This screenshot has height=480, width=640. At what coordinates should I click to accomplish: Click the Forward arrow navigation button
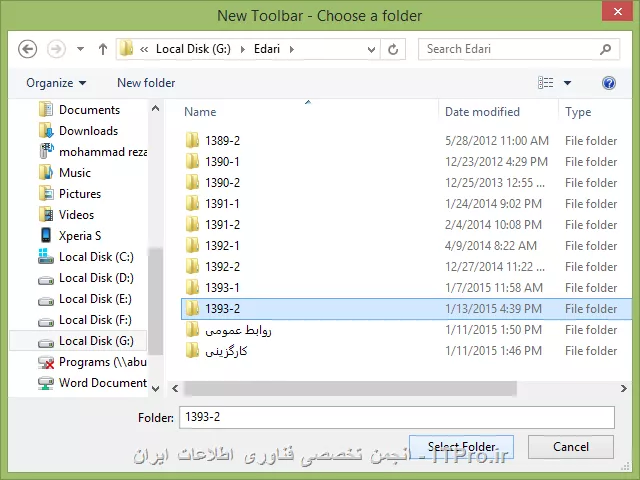[x=56, y=49]
